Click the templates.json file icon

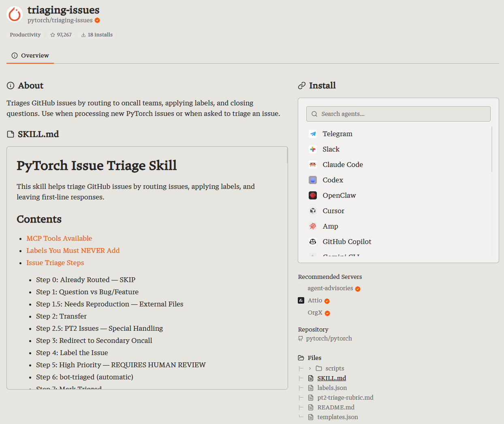[311, 417]
